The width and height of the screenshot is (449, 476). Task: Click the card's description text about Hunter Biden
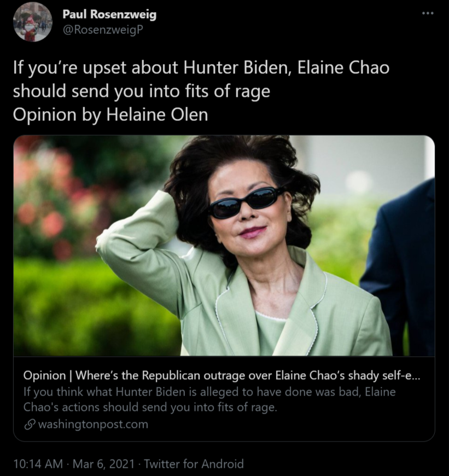[x=209, y=398]
